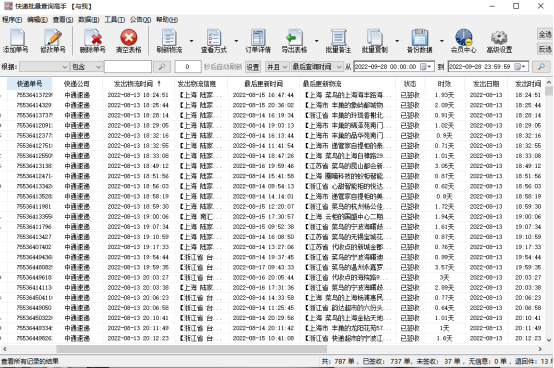Sort by the 时效 column header

(x=444, y=84)
